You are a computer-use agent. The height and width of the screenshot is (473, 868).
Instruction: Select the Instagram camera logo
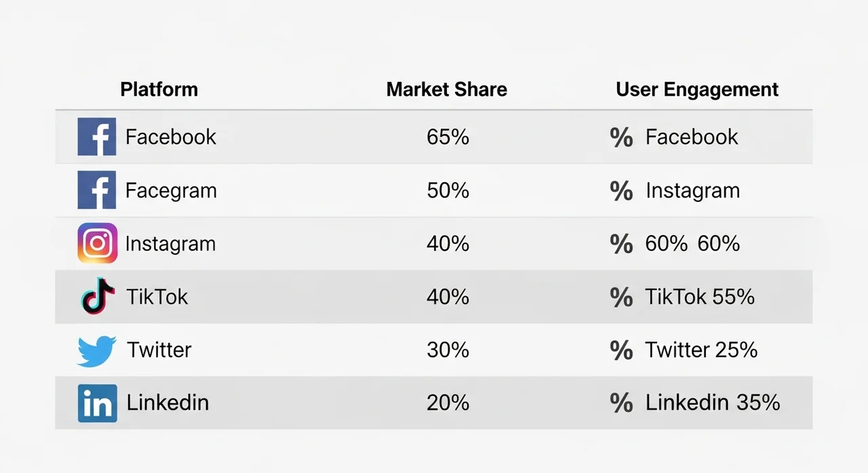point(97,243)
